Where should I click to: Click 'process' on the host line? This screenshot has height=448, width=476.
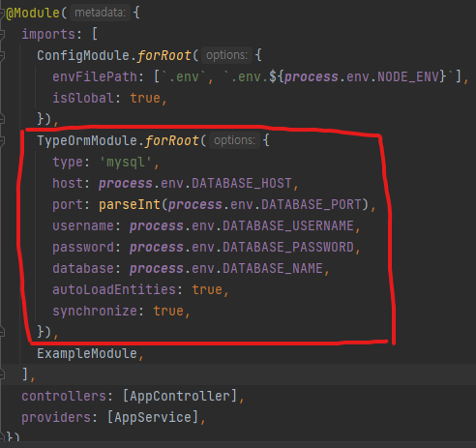click(126, 183)
